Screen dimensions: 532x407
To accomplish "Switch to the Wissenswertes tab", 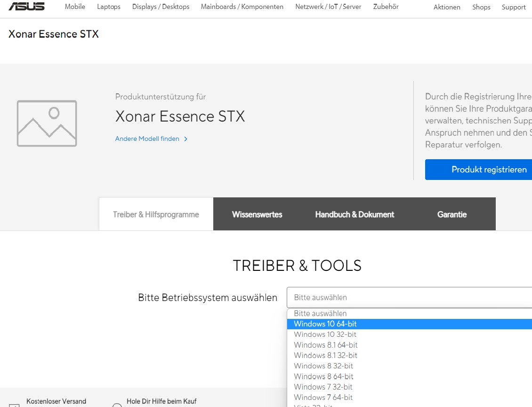I will (x=257, y=214).
